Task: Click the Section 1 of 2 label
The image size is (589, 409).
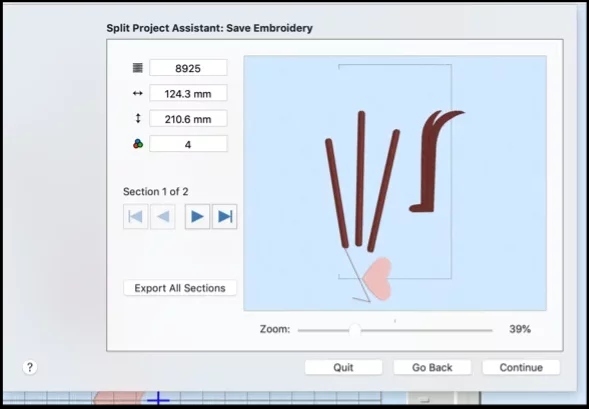Action: pos(156,192)
